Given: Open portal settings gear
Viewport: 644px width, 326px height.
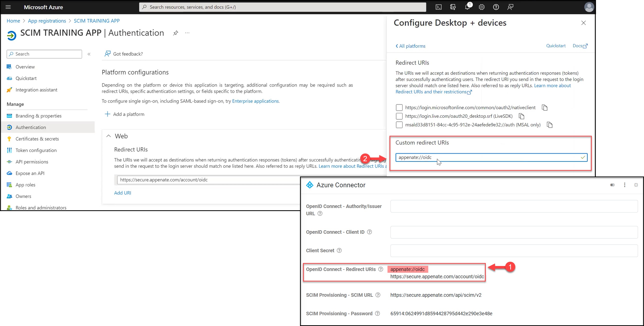Looking at the screenshot, I should point(481,7).
